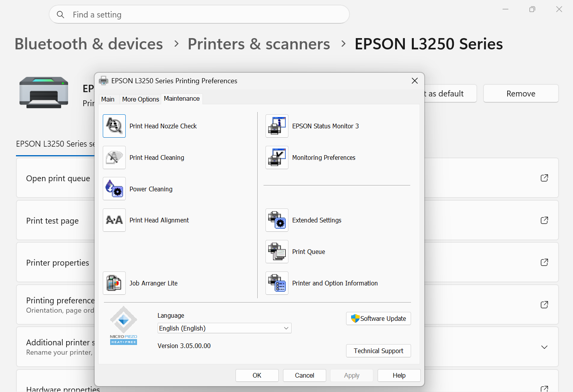Image resolution: width=573 pixels, height=392 pixels.
Task: Open the Print Head Nozzle Check icon
Action: point(114,126)
